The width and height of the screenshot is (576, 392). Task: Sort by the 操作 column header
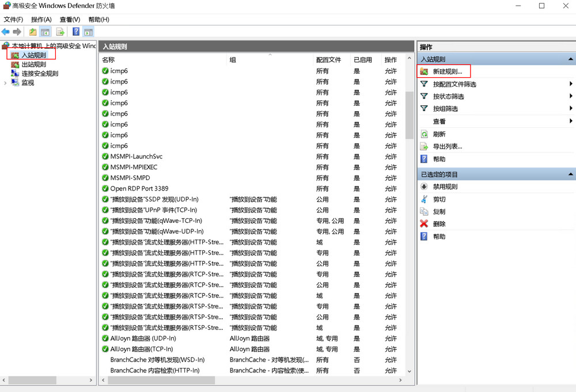[393, 59]
